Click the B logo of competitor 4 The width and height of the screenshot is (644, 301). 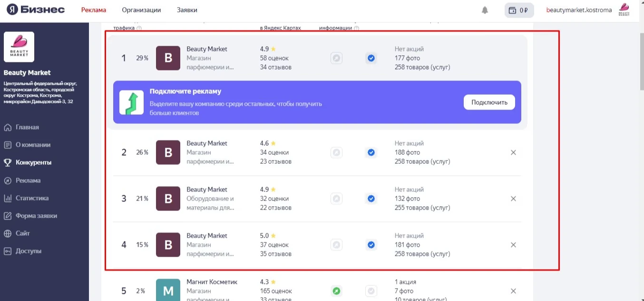(x=168, y=245)
